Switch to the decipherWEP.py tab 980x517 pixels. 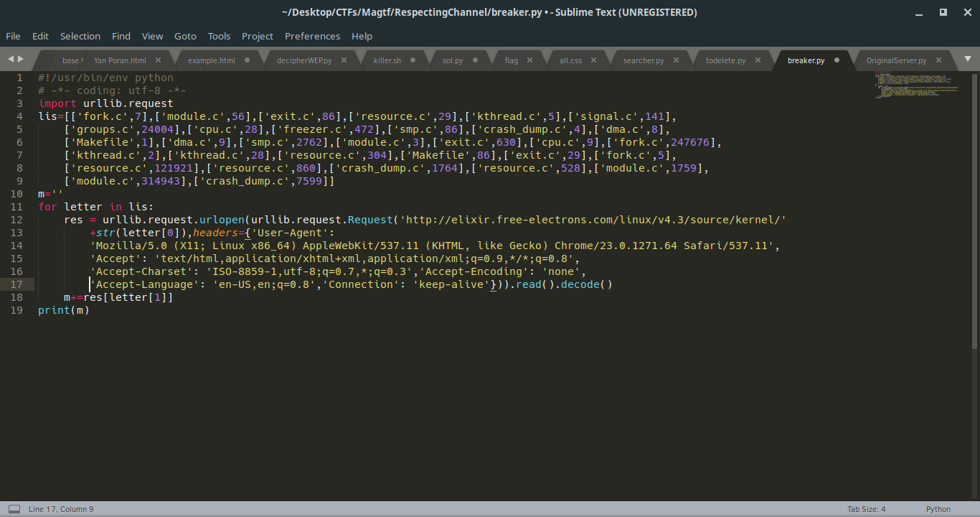point(304,60)
